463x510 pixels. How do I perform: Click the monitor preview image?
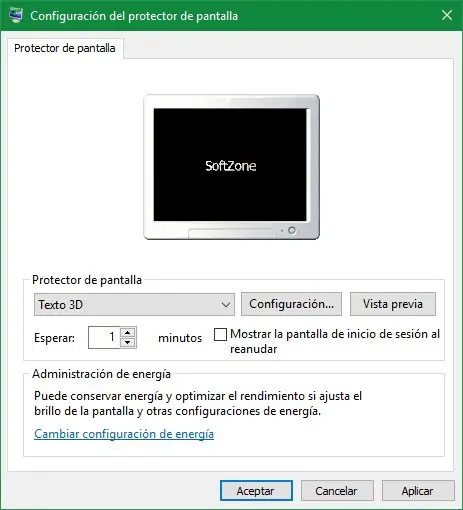pos(231,167)
